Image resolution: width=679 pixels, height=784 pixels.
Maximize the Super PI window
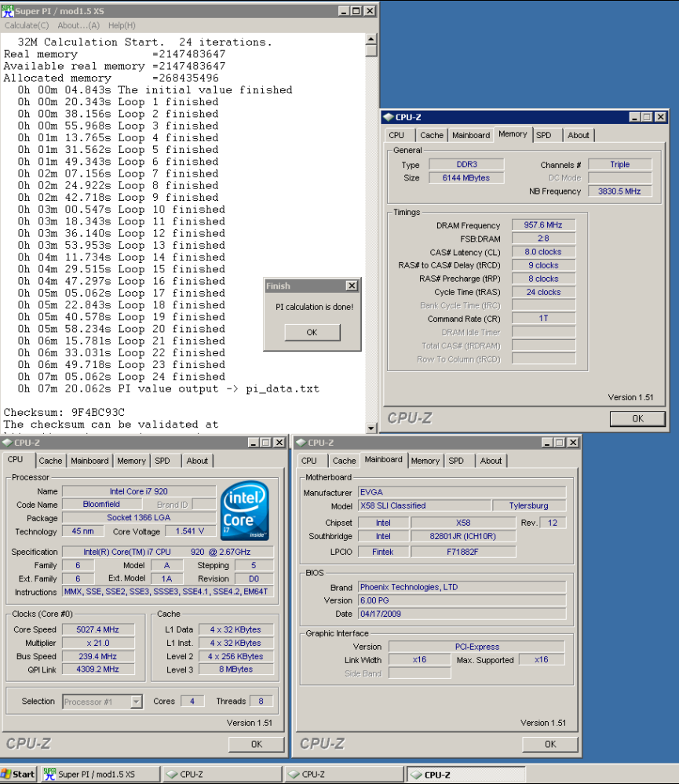(x=356, y=11)
